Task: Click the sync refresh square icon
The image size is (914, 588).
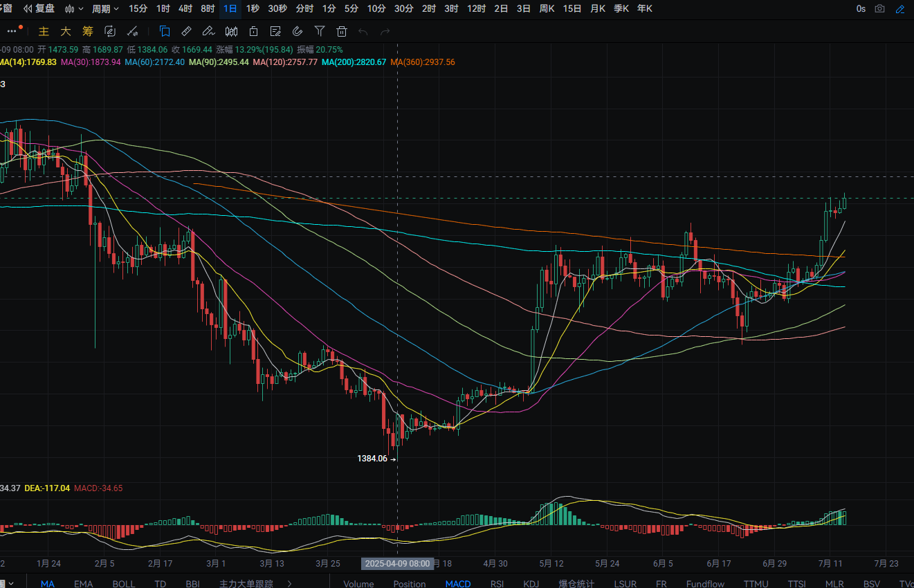Action: tap(109, 31)
